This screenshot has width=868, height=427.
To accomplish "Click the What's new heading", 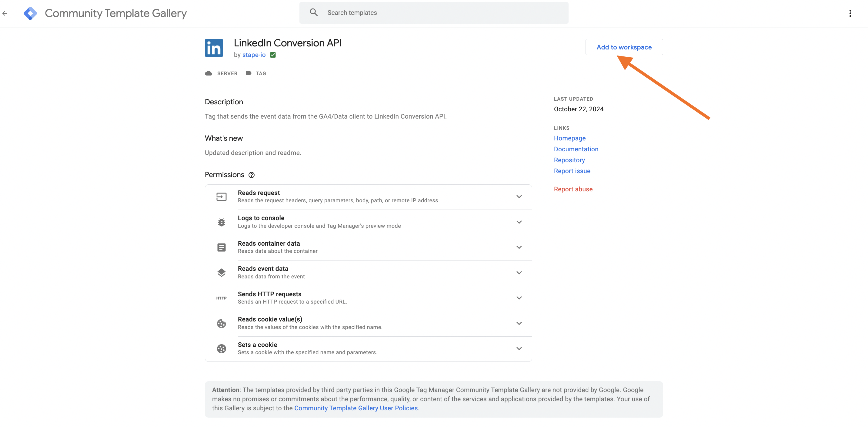I will [x=224, y=138].
